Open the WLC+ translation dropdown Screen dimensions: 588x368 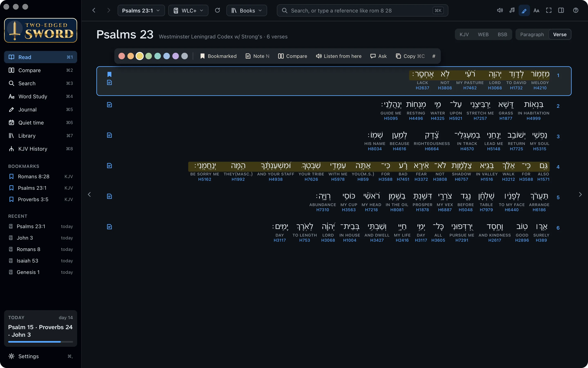tap(188, 10)
